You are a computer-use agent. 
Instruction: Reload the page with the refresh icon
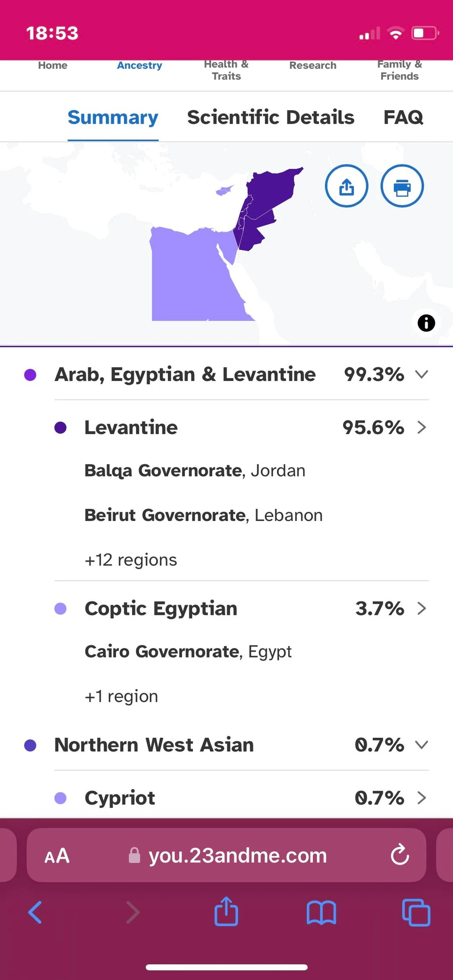(400, 854)
